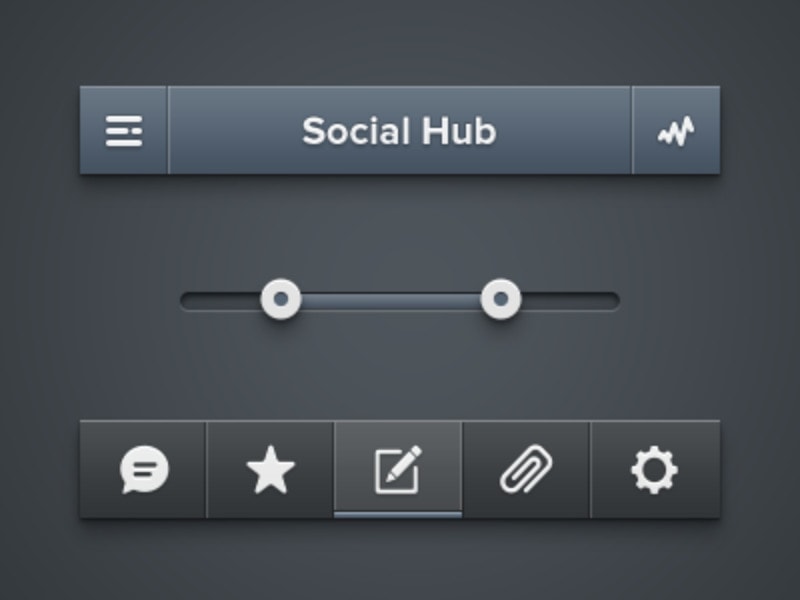The height and width of the screenshot is (600, 800).
Task: Click the empty track left of the first handle
Action: click(224, 301)
